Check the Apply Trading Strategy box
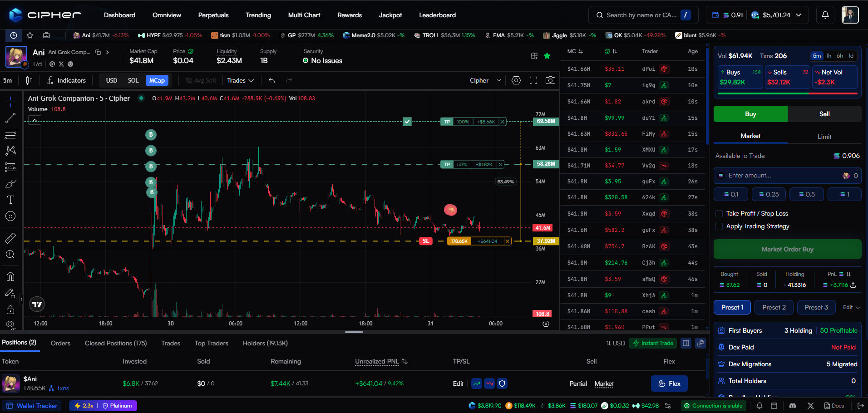The image size is (868, 413). tap(719, 226)
